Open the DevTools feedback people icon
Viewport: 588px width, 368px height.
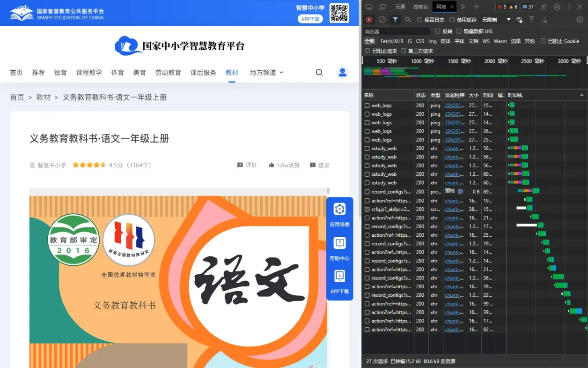[x=544, y=7]
